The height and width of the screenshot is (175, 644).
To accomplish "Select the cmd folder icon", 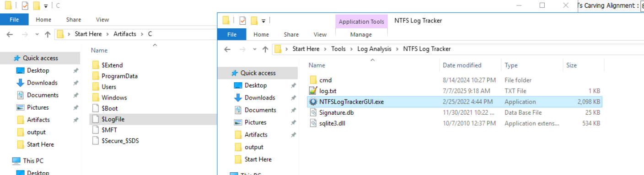I will 313,80.
